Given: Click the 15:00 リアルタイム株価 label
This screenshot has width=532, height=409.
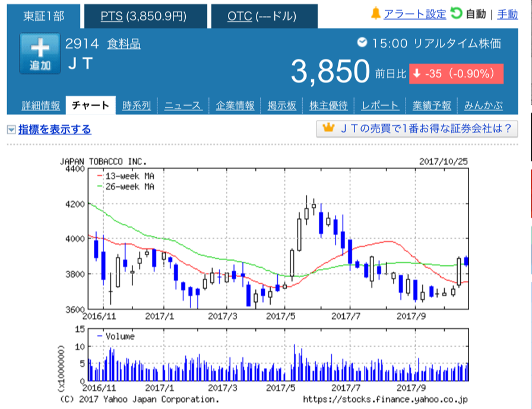Looking at the screenshot, I should (x=436, y=43).
